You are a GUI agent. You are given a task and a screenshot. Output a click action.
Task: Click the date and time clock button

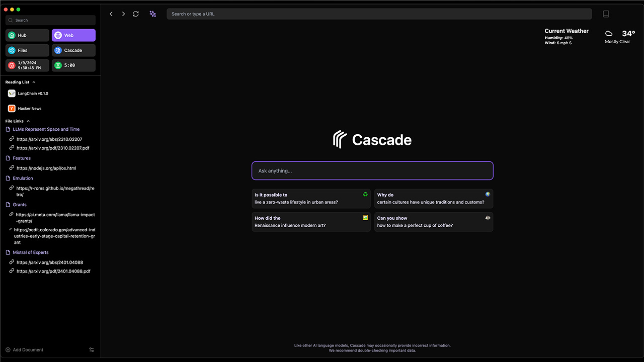tap(27, 65)
